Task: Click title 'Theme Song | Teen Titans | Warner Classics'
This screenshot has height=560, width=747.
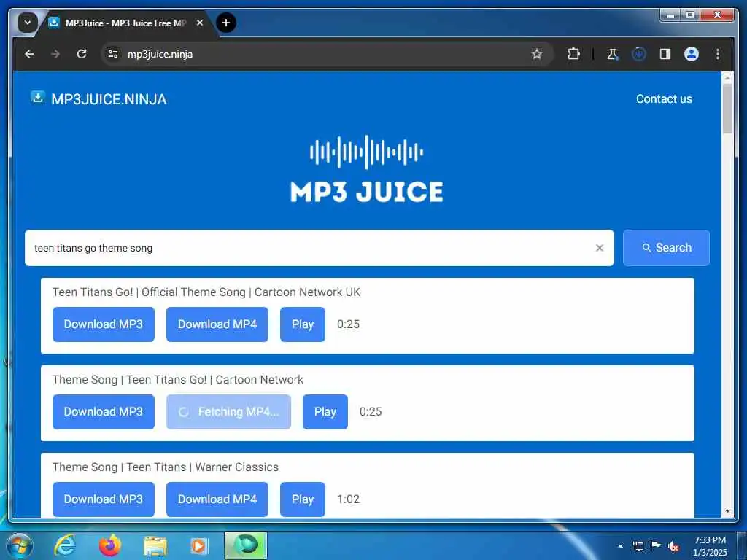Action: coord(166,467)
